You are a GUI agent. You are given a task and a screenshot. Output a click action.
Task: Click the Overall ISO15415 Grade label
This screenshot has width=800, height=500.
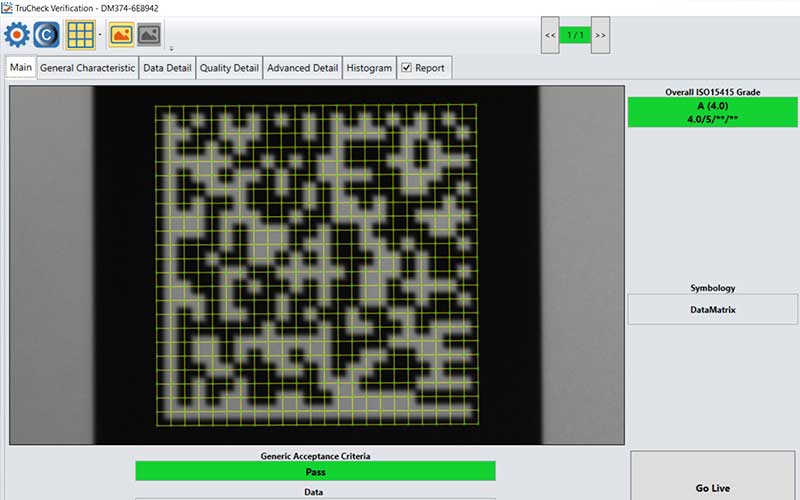pos(712,92)
